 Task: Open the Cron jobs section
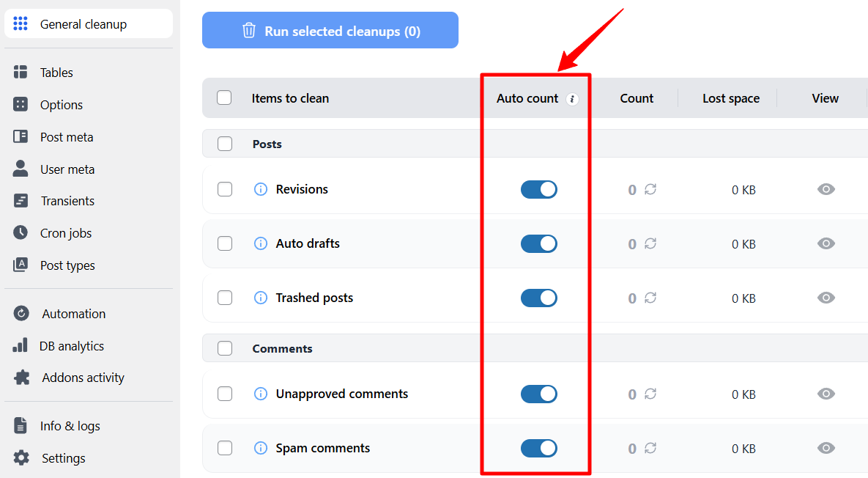coord(21,232)
